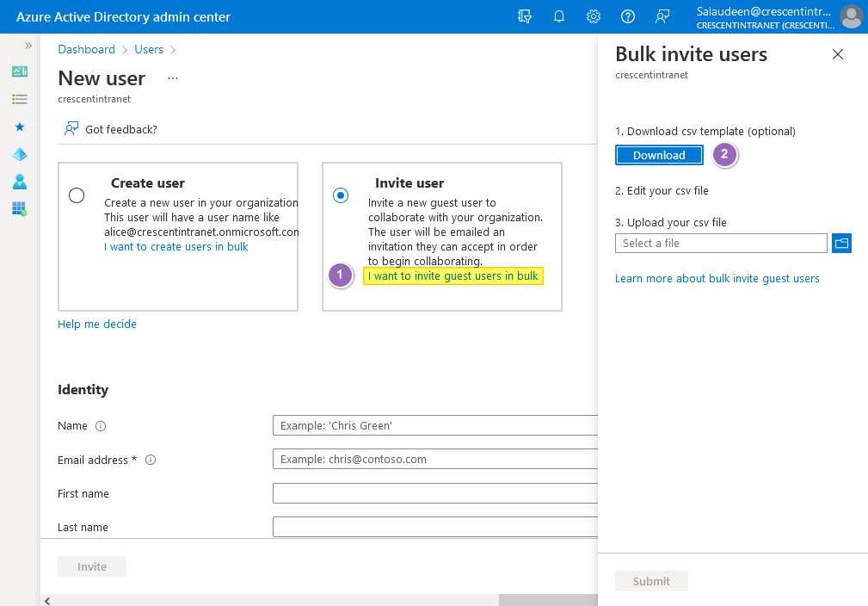868x606 pixels.
Task: Go to Users breadcrumb
Action: pyautogui.click(x=149, y=49)
